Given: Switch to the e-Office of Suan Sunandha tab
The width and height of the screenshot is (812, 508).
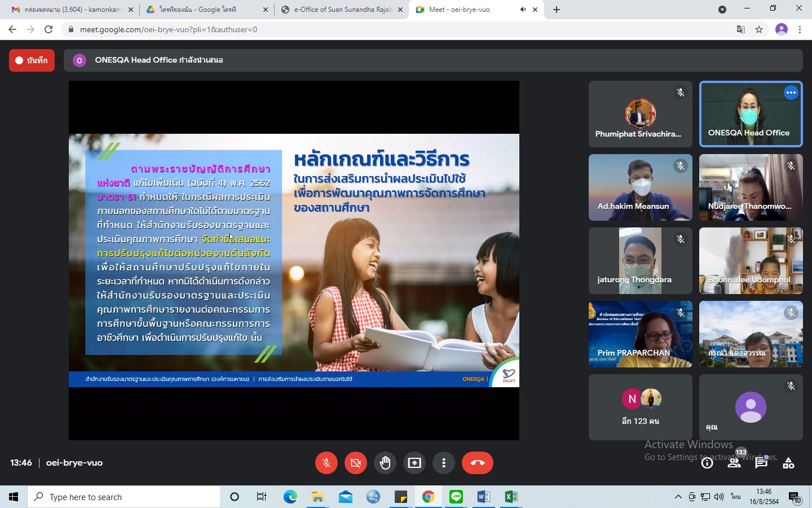Looking at the screenshot, I should (342, 10).
